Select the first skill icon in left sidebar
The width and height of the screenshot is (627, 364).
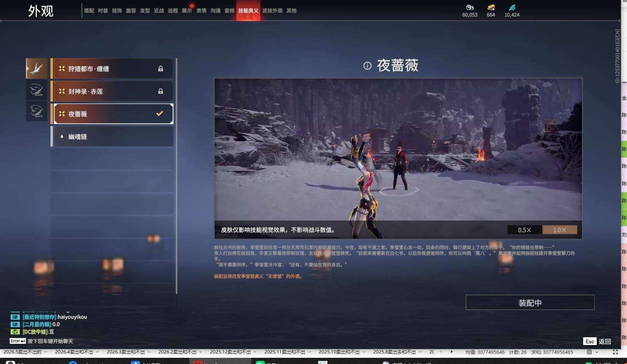[x=37, y=69]
